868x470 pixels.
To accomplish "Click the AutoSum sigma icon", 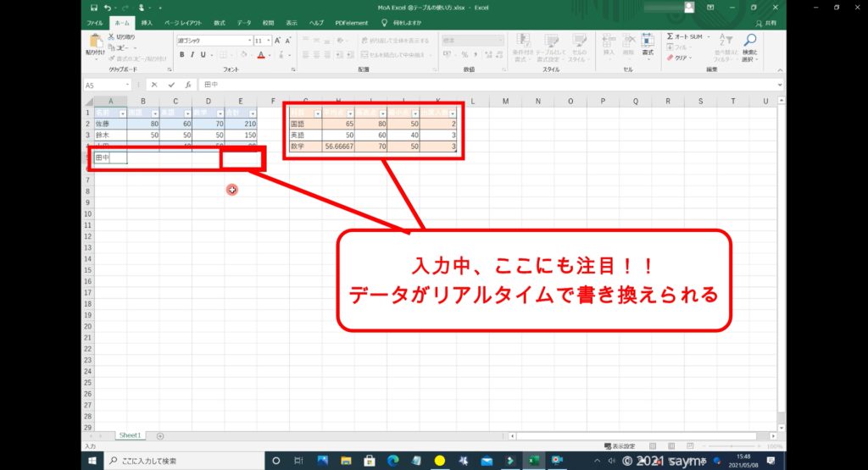I will coord(670,37).
